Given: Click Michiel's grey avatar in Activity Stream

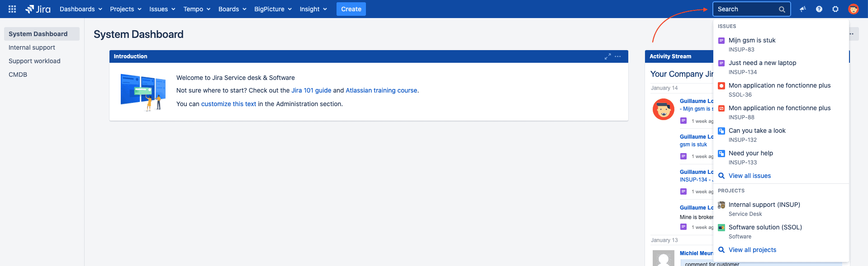Looking at the screenshot, I should click(664, 258).
